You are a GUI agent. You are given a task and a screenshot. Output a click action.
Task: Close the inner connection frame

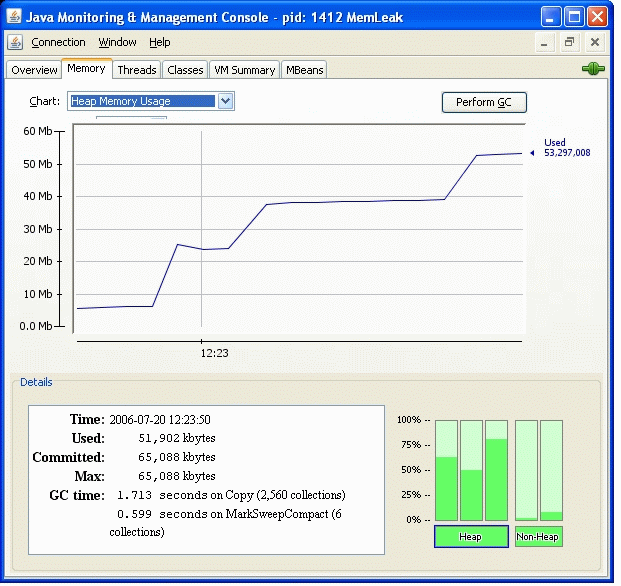[594, 42]
